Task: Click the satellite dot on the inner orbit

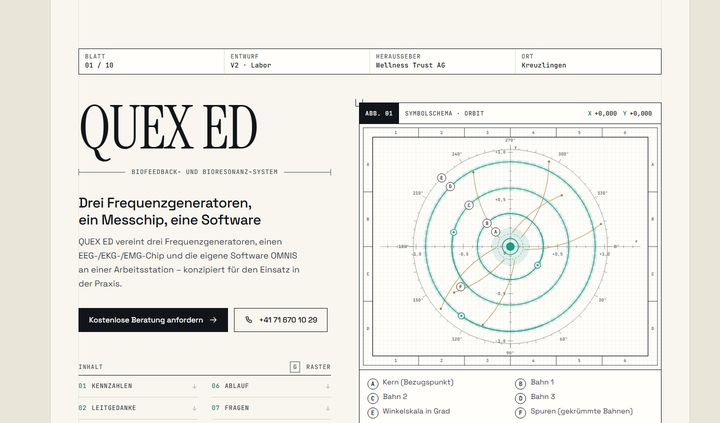Action: [x=537, y=265]
